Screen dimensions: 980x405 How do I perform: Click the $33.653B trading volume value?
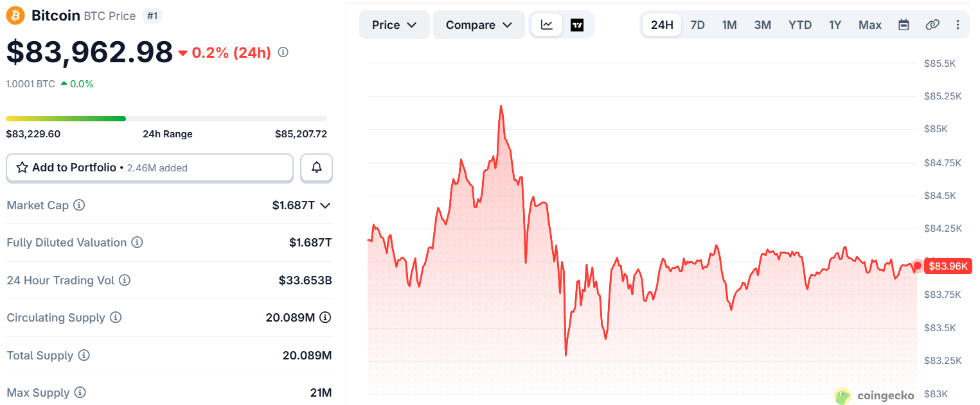pos(305,280)
